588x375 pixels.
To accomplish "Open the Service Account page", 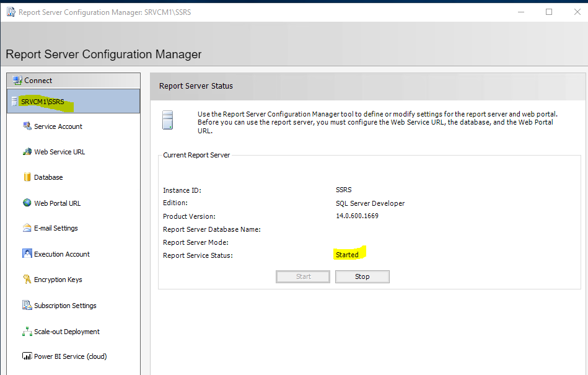I will [x=58, y=126].
